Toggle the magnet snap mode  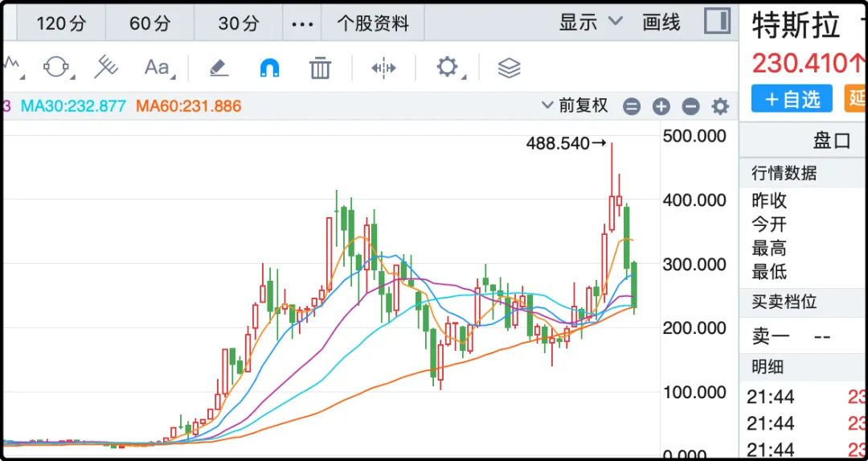coord(269,68)
